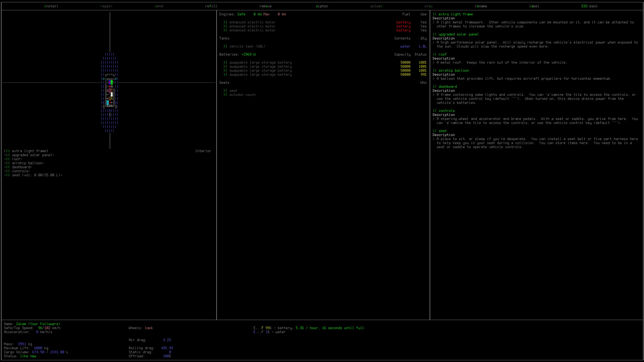Expand the airship balloon description arrow
Screen dimensions: 644x362
(434, 78)
